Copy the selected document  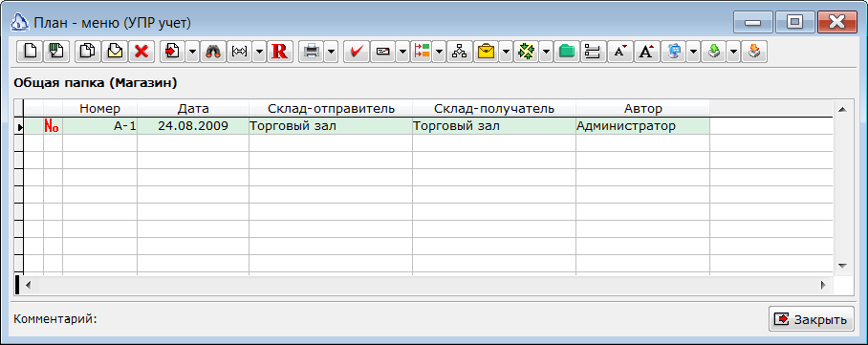click(x=88, y=52)
